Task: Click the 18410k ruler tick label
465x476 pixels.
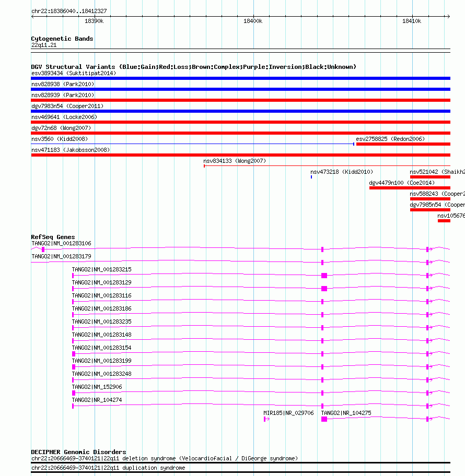Action: coord(412,21)
